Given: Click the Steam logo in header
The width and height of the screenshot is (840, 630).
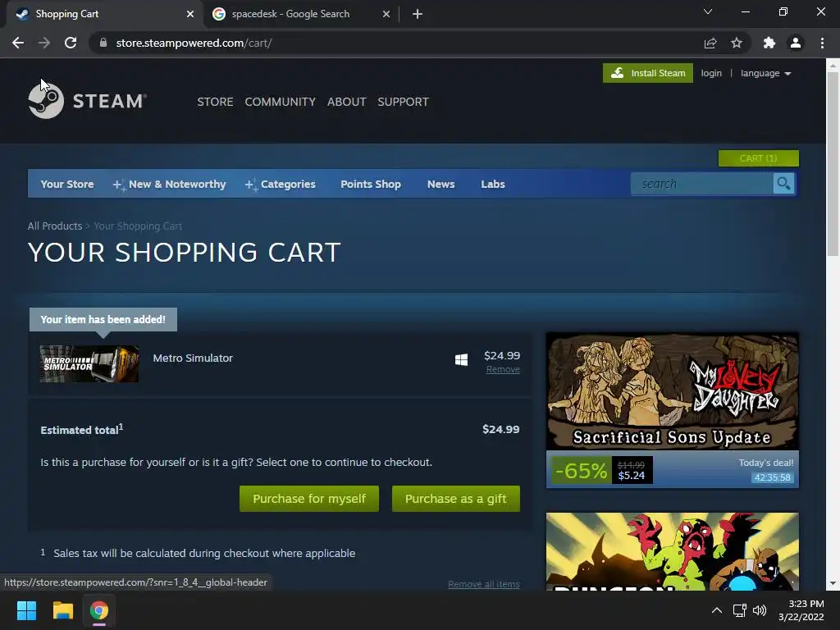Looking at the screenshot, I should (87, 100).
